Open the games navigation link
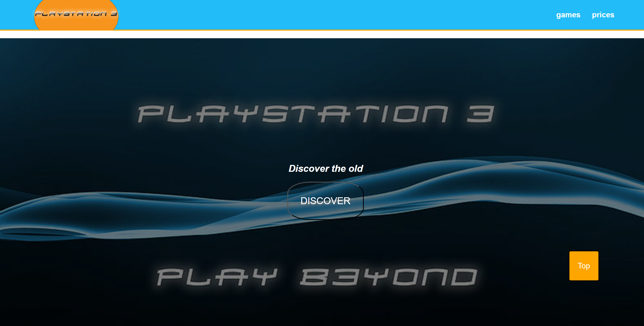Viewport: 644px width, 326px height. 568,15
